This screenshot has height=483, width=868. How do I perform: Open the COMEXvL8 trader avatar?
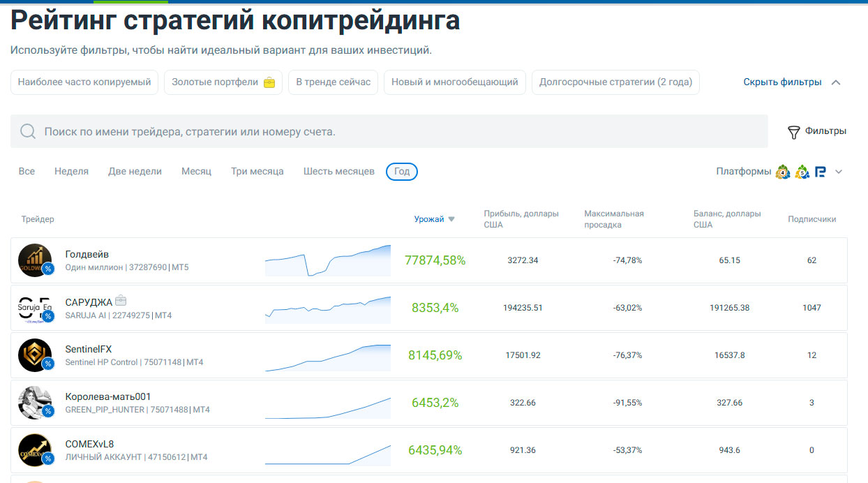click(35, 450)
